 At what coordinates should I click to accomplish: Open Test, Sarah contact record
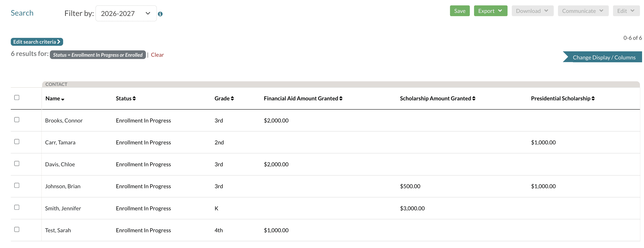pos(58,230)
